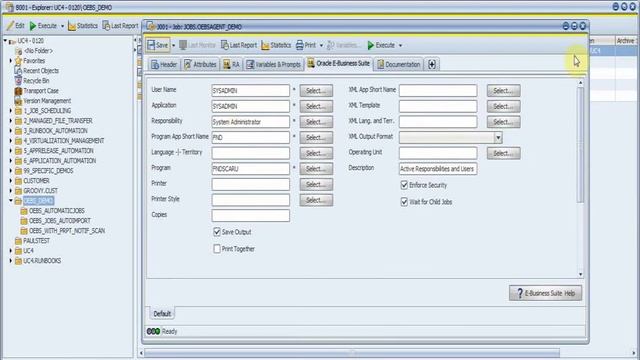Viewport: 640px width, 360px height.
Task: Toggle the Save Output checkbox
Action: (x=217, y=232)
